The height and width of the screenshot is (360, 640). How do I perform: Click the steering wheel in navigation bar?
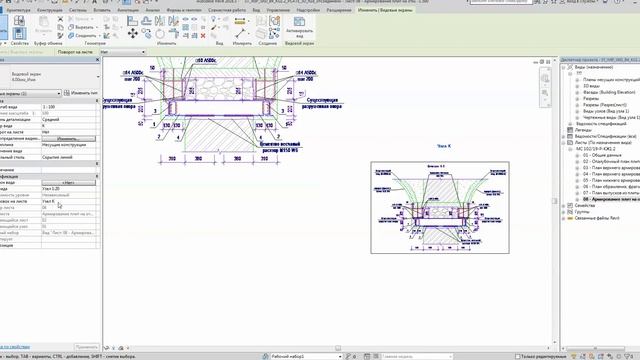tap(545, 78)
